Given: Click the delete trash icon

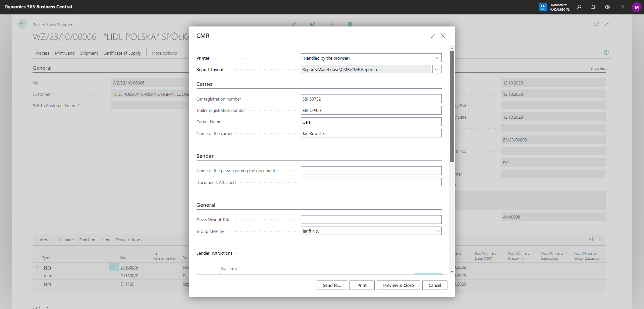Looking at the screenshot, I should pos(350,24).
